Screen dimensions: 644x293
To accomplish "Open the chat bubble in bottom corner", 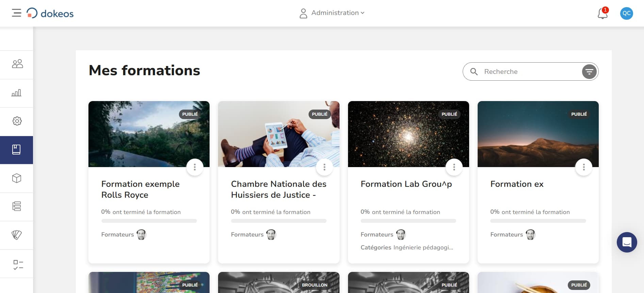I will point(627,242).
